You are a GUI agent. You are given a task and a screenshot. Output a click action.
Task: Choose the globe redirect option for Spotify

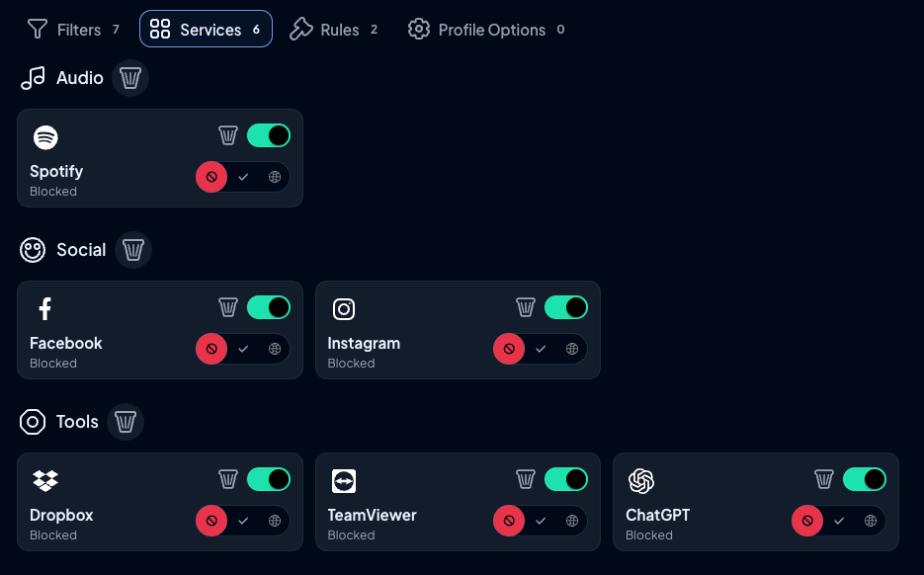coord(275,177)
